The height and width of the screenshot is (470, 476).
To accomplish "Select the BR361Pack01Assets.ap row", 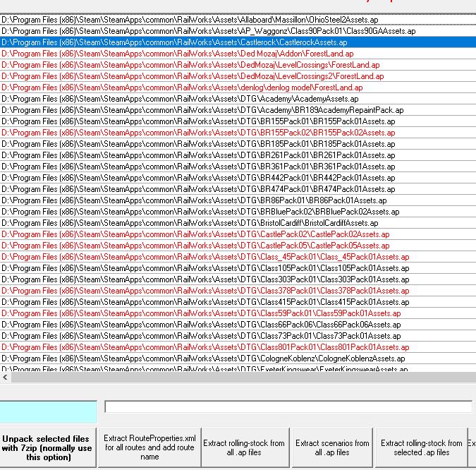I will click(238, 167).
